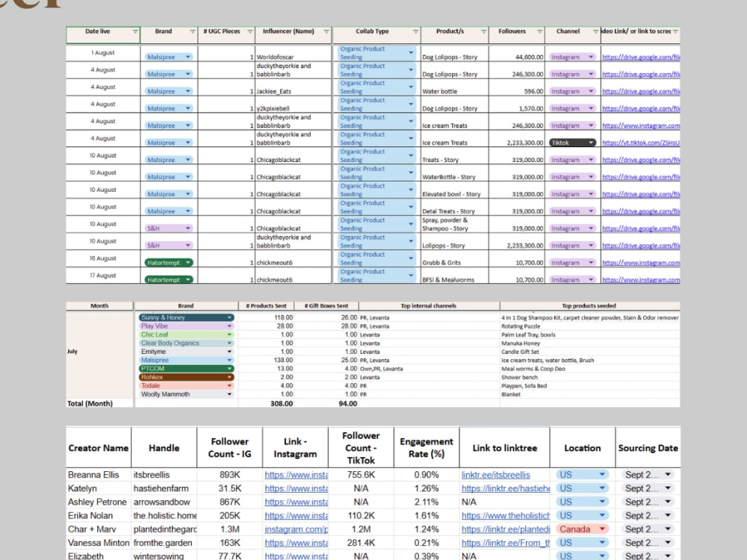Select the Top products seeded header
747x560 pixels.
[x=589, y=305]
